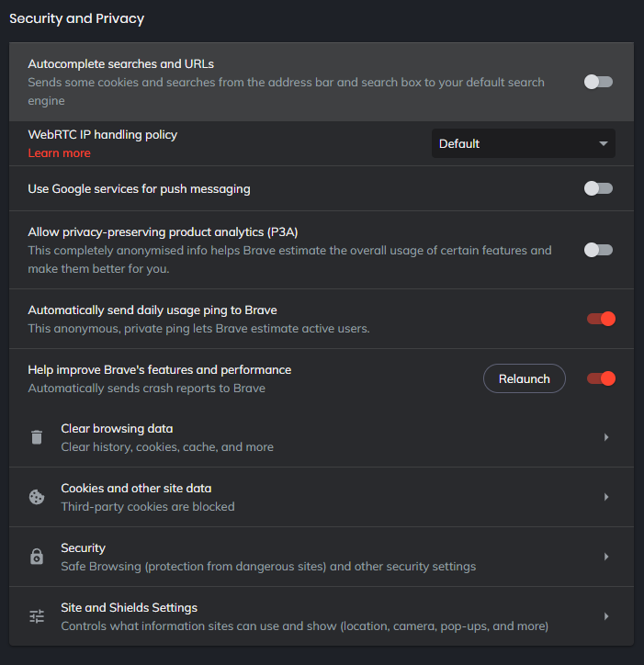This screenshot has height=665, width=644.
Task: Expand Site and Shields Settings chevron
Action: 606,616
